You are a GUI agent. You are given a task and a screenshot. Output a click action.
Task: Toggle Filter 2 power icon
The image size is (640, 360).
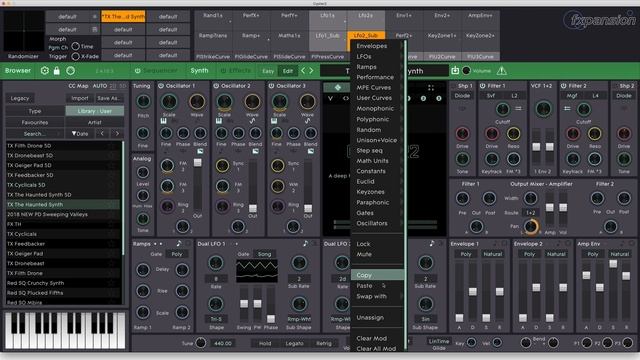pos(563,86)
